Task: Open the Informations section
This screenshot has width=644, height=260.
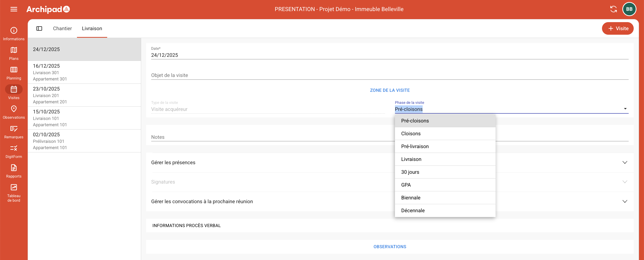Action: 14,34
